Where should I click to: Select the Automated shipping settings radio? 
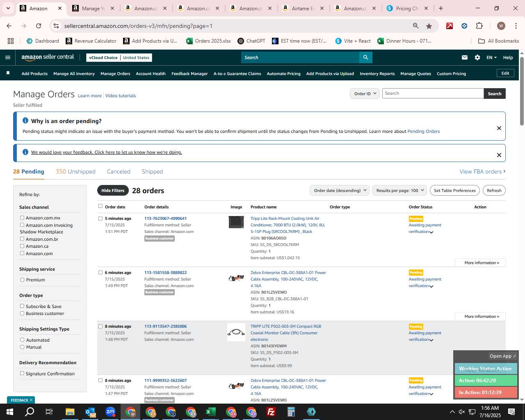(x=22, y=340)
